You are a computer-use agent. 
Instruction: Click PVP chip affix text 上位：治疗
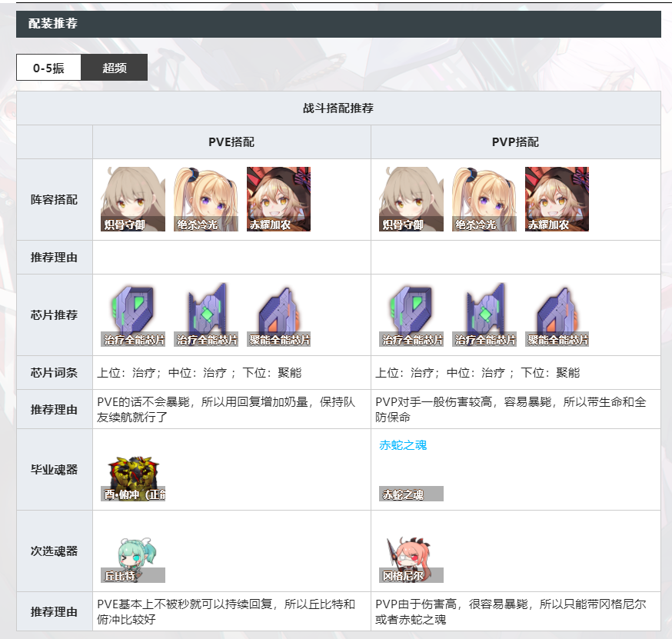(x=405, y=372)
